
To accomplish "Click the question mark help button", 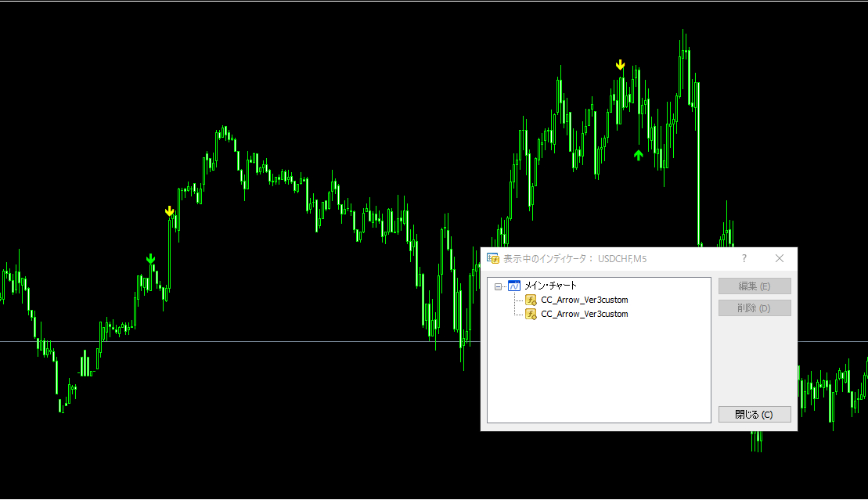I will click(744, 258).
